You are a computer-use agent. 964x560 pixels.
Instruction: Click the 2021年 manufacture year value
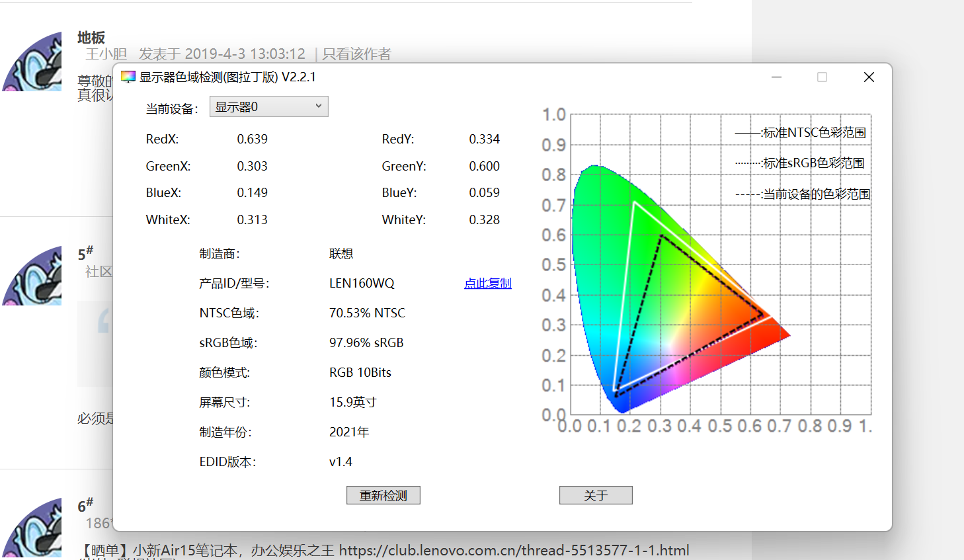pos(349,432)
